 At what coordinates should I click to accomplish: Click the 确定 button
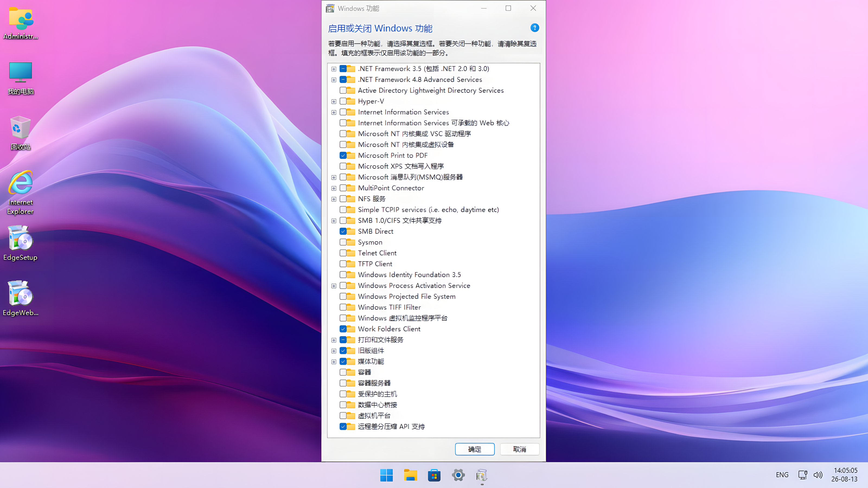point(475,449)
